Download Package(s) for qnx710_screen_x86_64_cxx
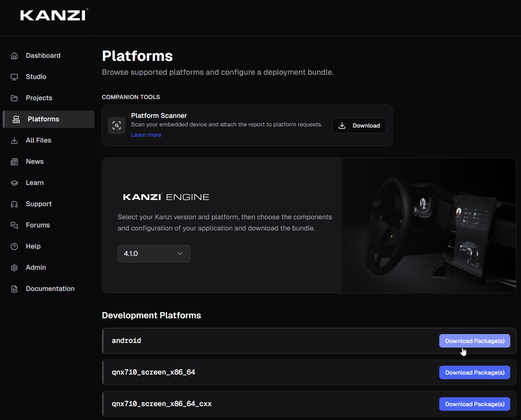Image resolution: width=521 pixels, height=420 pixels. [475, 404]
